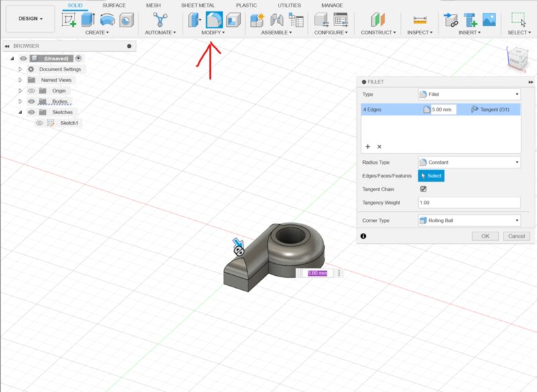Select the Revolve tool

point(107,19)
